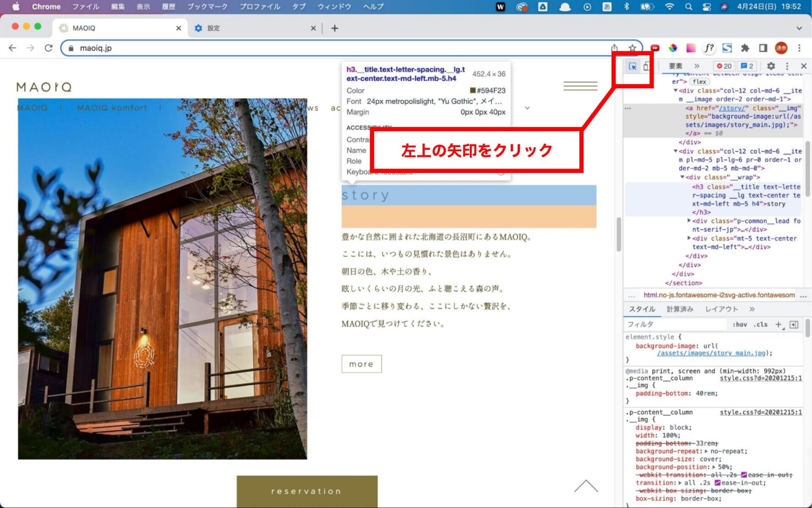This screenshot has width=812, height=508.
Task: Click the more button under story text
Action: coord(361,364)
